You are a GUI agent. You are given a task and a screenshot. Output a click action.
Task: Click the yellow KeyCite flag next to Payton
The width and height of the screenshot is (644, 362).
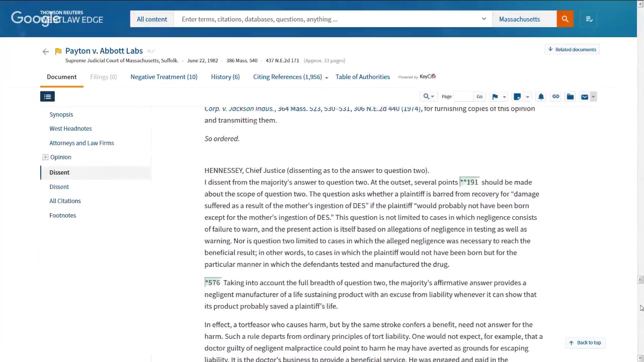tap(58, 51)
